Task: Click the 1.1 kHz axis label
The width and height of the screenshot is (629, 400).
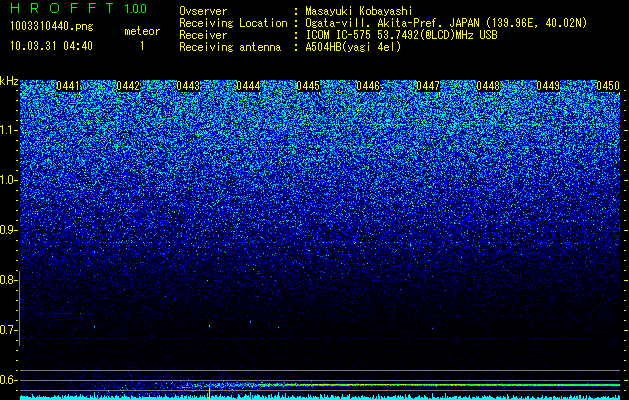Action: point(9,130)
